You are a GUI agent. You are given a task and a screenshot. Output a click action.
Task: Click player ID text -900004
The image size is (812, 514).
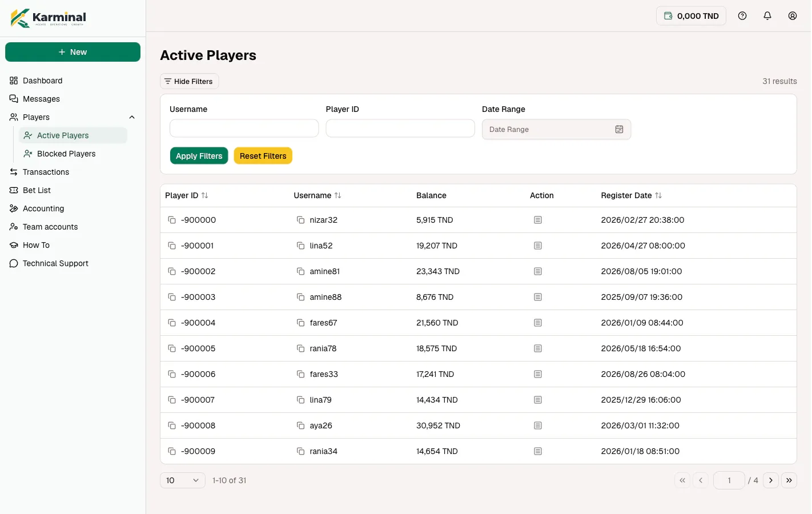point(198,323)
